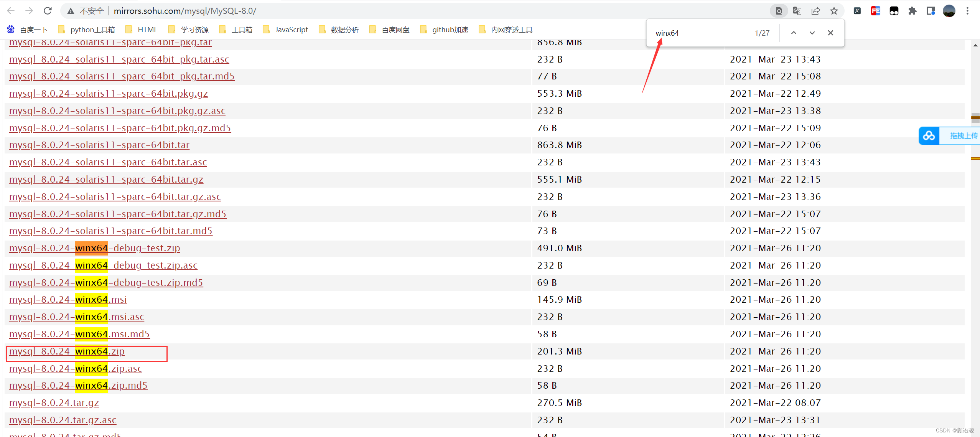Share this page using the share icon
The width and height of the screenshot is (980, 437).
tap(815, 11)
